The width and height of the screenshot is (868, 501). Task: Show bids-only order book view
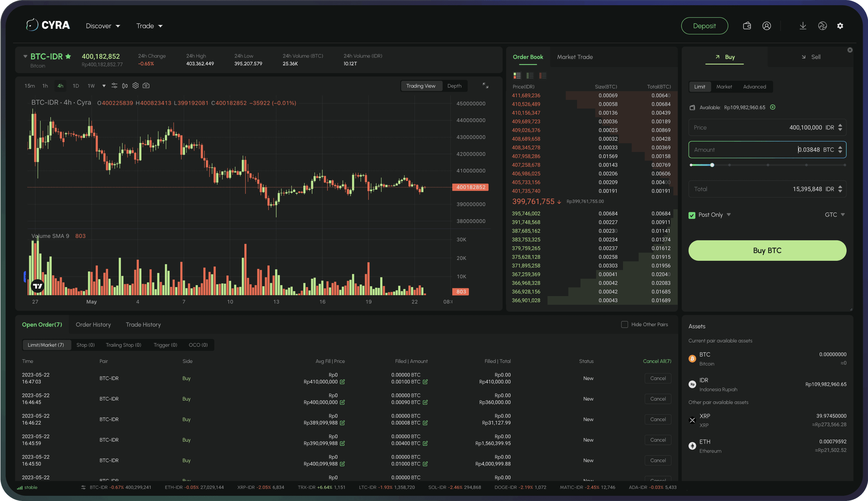tap(530, 76)
